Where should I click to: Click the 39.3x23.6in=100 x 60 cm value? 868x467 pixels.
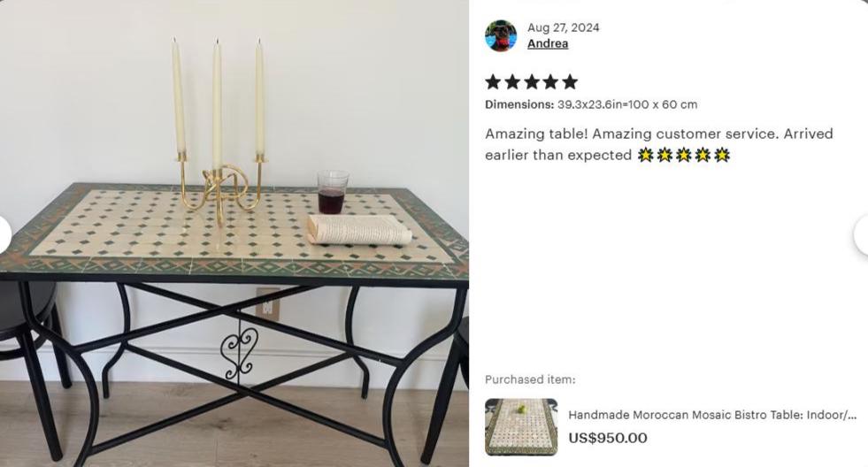coord(627,104)
